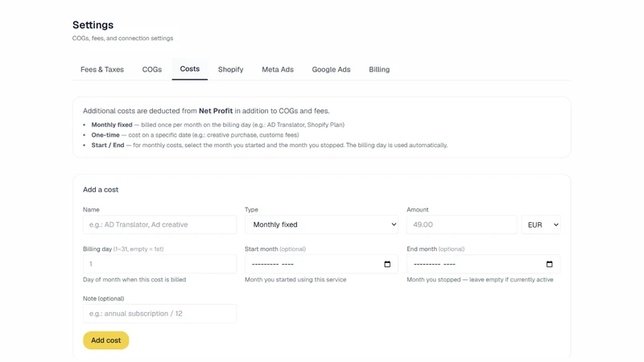
Task: Click 'Day of month when this cost is billed' hint
Action: point(134,279)
